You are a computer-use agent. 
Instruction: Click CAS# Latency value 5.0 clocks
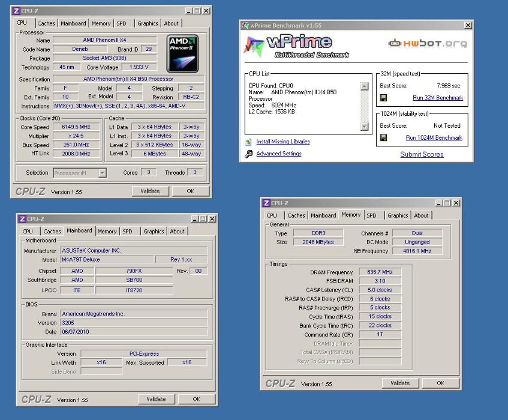click(380, 290)
